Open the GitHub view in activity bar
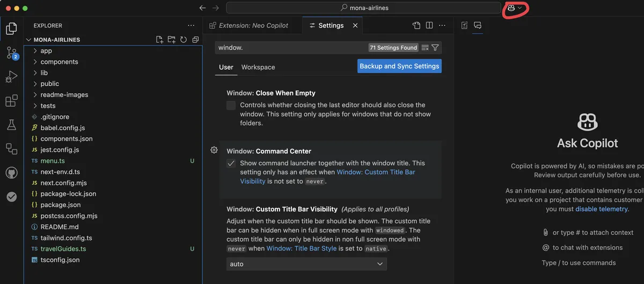644x284 pixels. (11, 173)
